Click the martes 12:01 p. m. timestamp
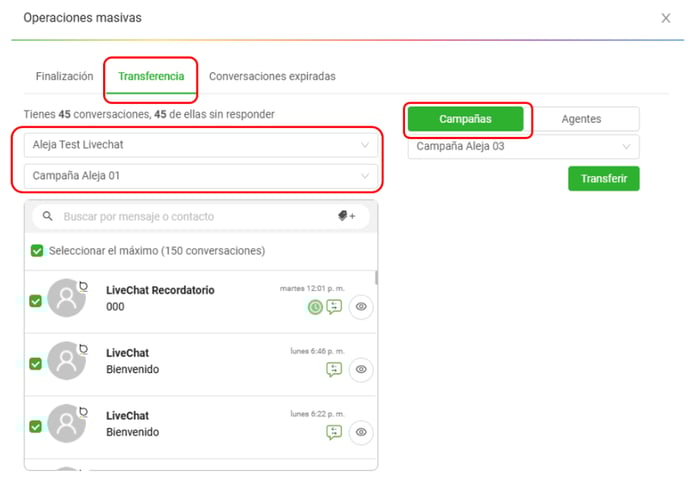The image size is (688, 485). coord(312,288)
